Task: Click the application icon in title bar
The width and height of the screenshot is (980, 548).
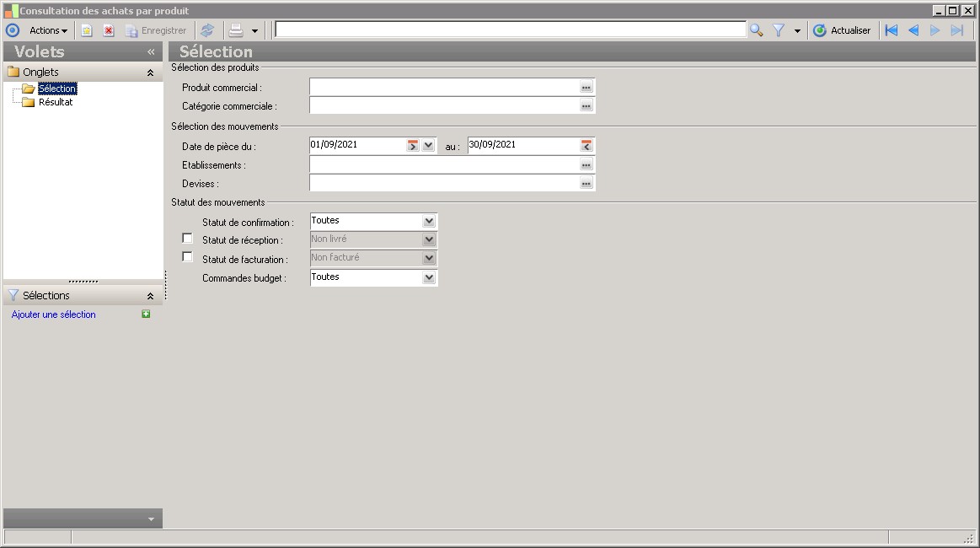Action: [11, 11]
